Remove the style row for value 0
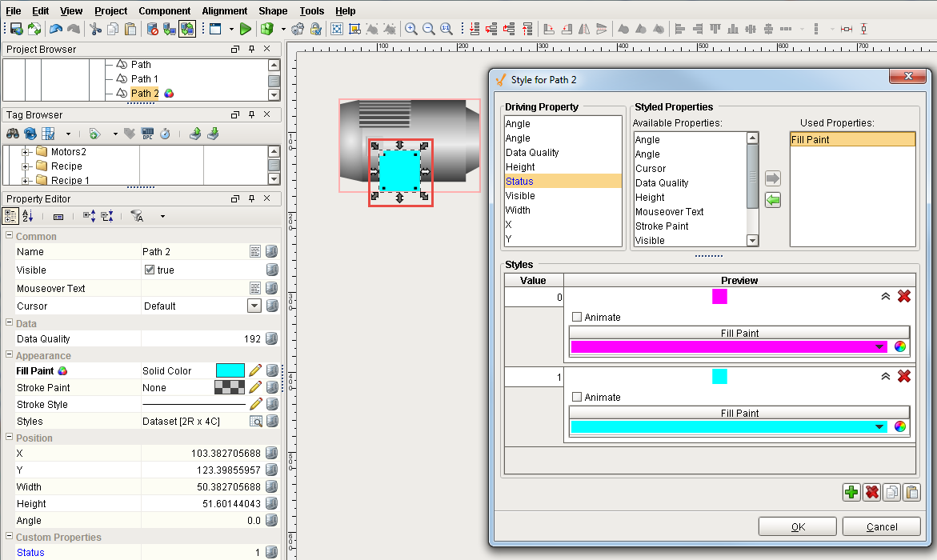The height and width of the screenshot is (560, 937). 904,296
